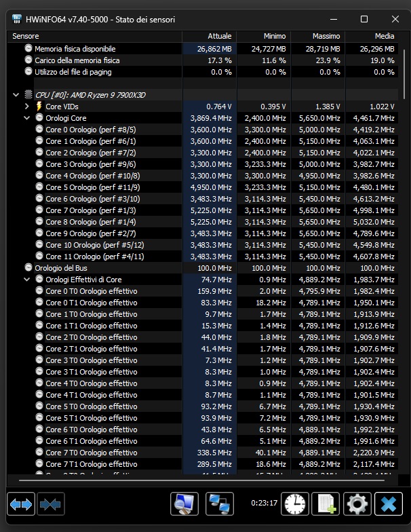Open the sensor monitor magnifier icon
This screenshot has height=532, width=411.
[x=184, y=503]
